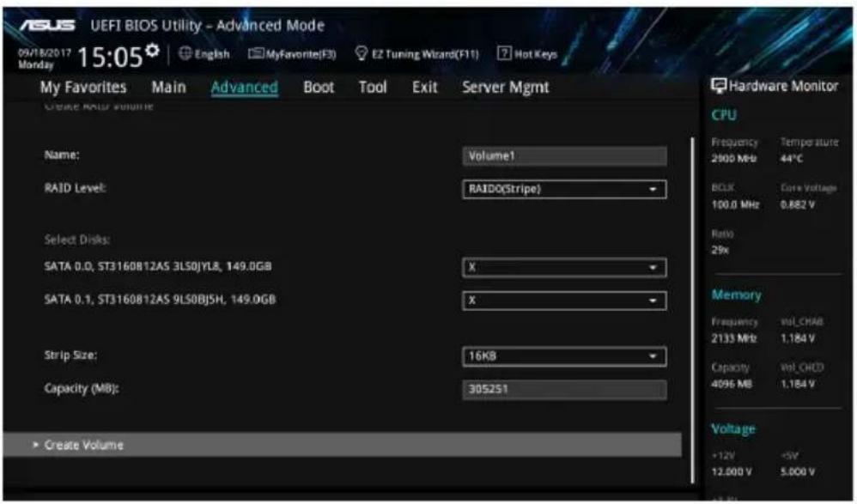This screenshot has height=504, width=857.
Task: Click the settings gear next to the clock
Action: tap(153, 51)
